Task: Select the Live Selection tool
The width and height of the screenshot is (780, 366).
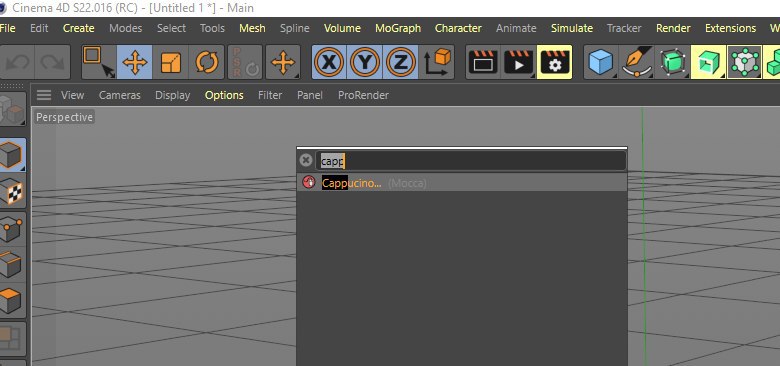Action: [98, 63]
